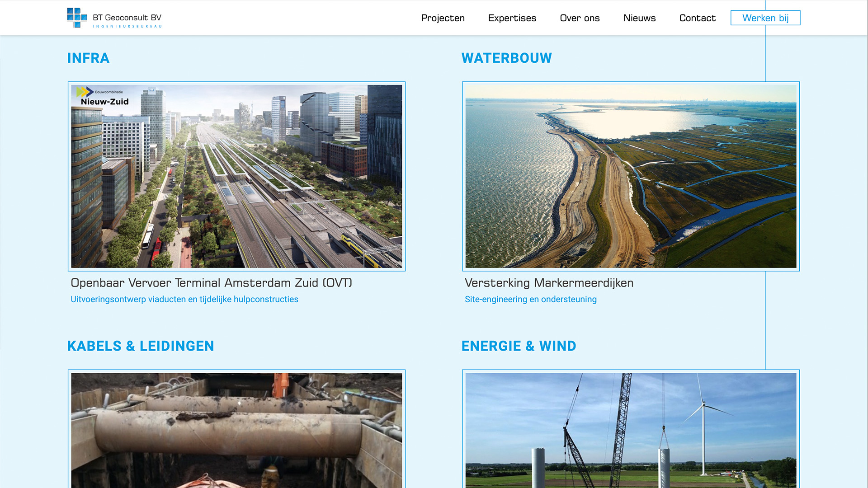
Task: Click the Versterking Markermeerdijken title
Action: [x=549, y=283]
